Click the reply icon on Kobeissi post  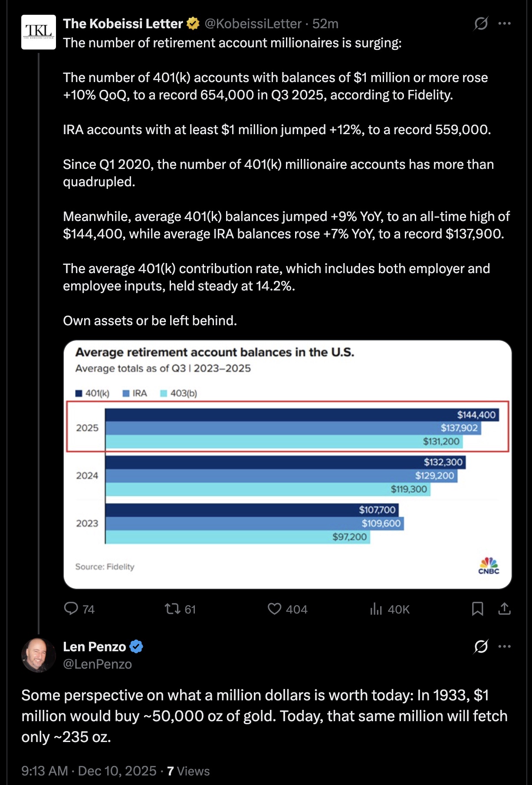(71, 609)
